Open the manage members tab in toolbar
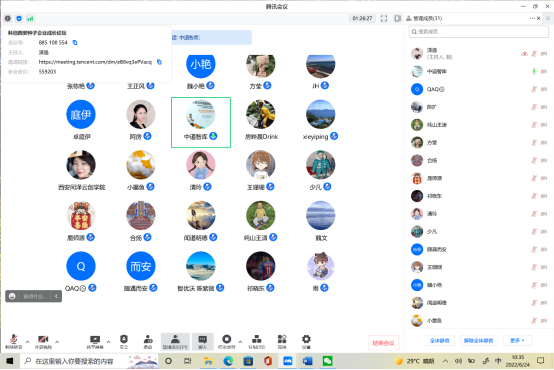554x370 pixels. tap(175, 342)
